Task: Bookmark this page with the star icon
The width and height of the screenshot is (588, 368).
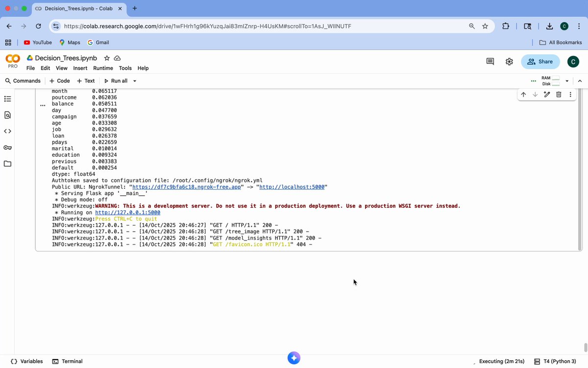Action: coord(485,26)
